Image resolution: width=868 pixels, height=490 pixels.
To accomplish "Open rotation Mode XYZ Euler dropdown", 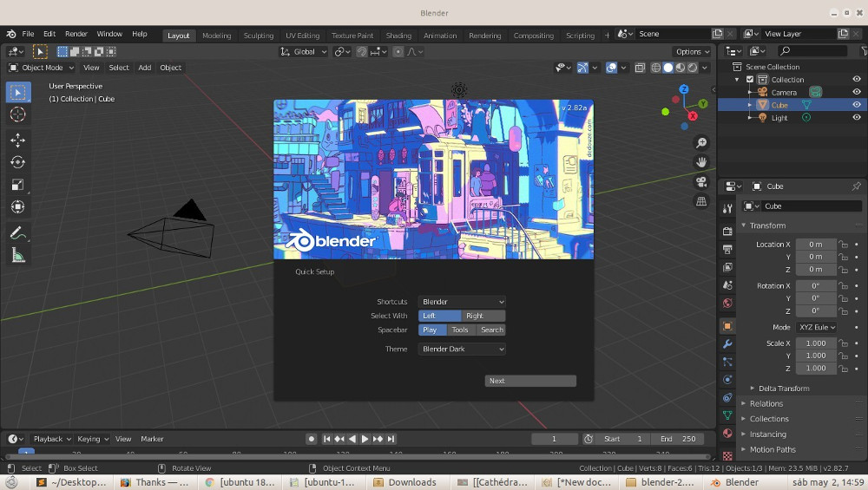I will (x=816, y=328).
